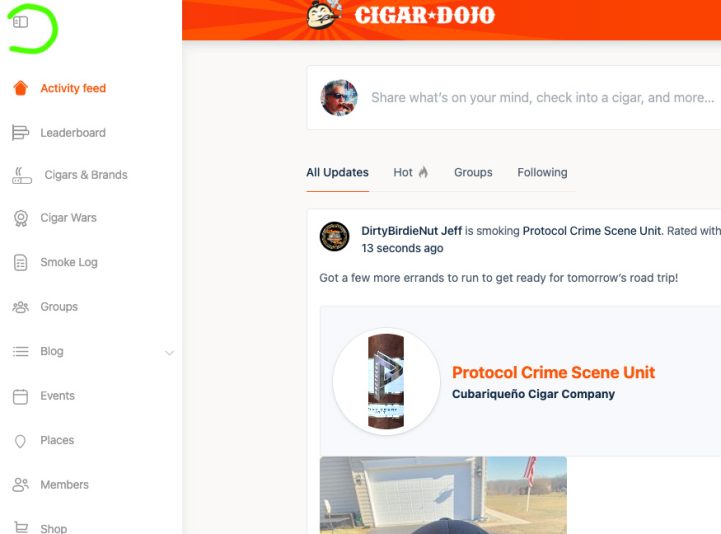This screenshot has height=534, width=721.
Task: Open the Events calendar icon
Action: tap(20, 396)
